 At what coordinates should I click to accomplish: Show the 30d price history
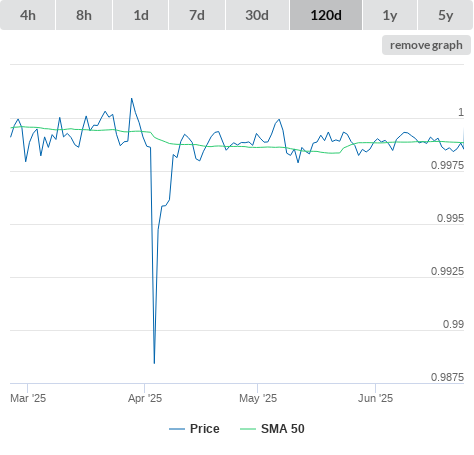pyautogui.click(x=257, y=15)
